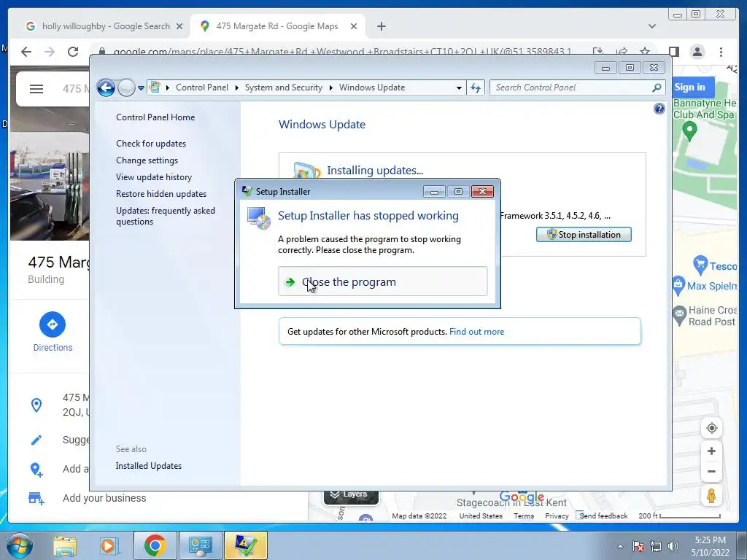The height and width of the screenshot is (560, 747).
Task: Open Chrome tab search chevron
Action: point(651,26)
